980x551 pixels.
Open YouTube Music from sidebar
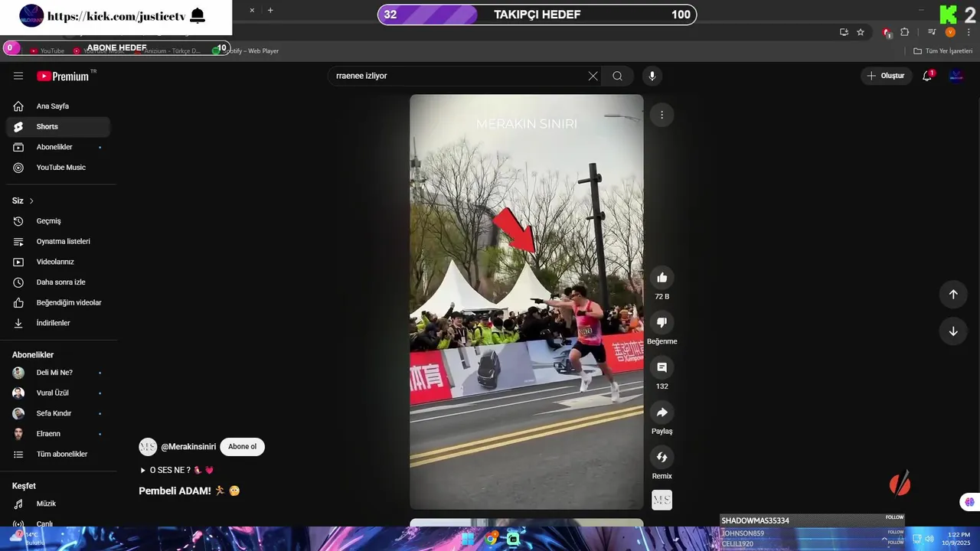point(58,168)
